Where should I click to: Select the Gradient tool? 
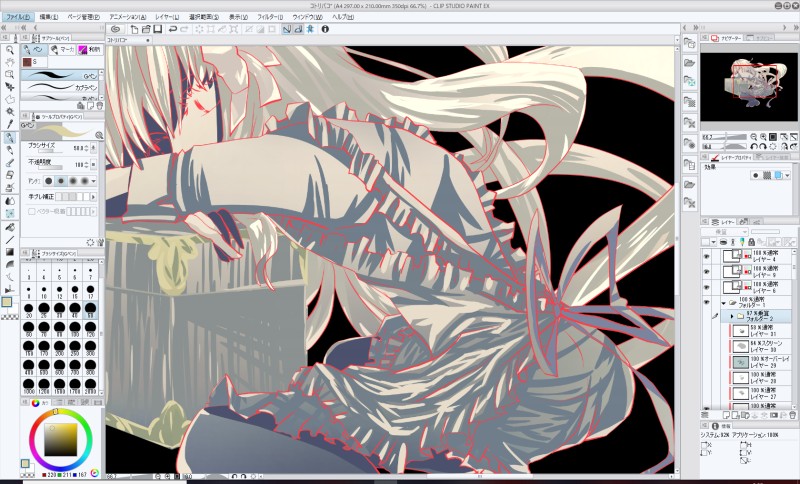10,252
